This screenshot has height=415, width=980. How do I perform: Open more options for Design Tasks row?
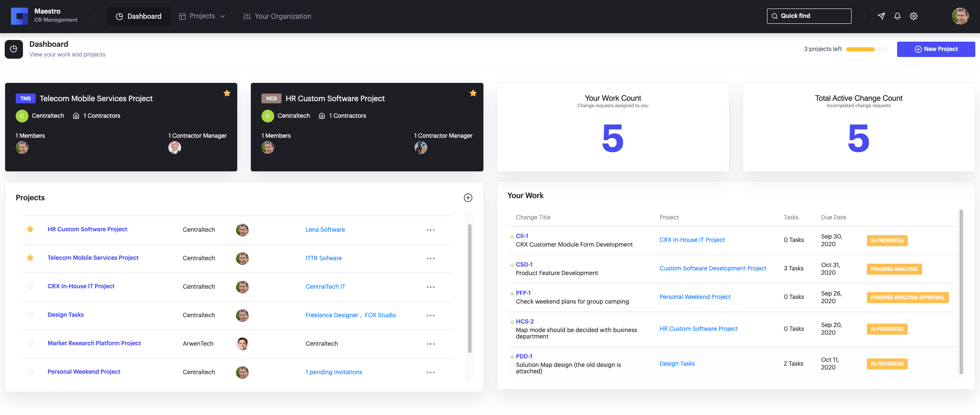431,316
